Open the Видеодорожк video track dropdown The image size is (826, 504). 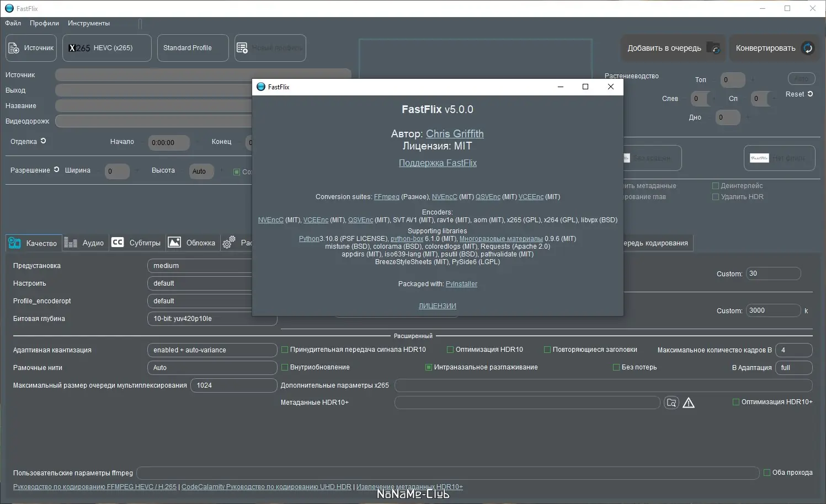pos(154,121)
